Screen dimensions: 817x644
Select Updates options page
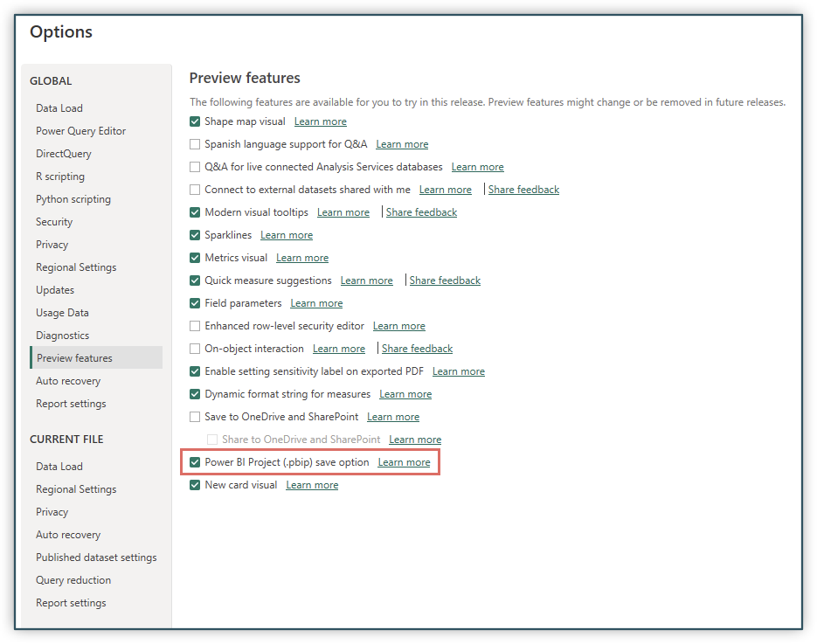pos(55,290)
